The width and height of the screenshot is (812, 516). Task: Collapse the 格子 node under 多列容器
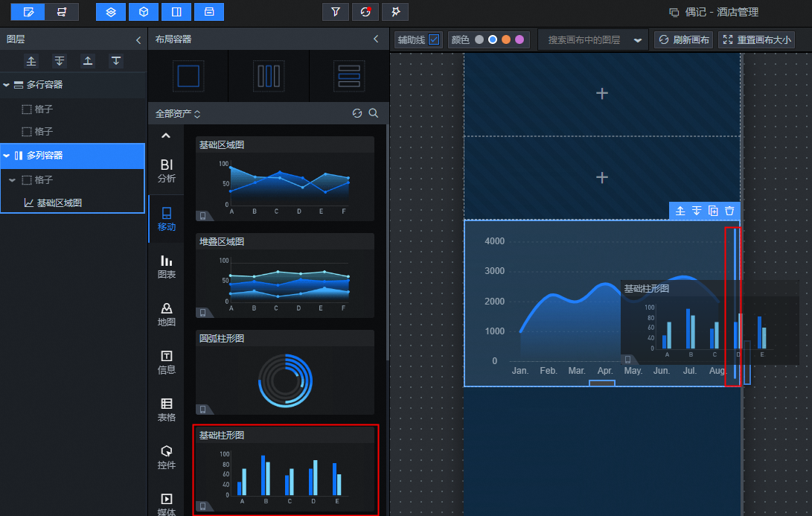tap(13, 179)
